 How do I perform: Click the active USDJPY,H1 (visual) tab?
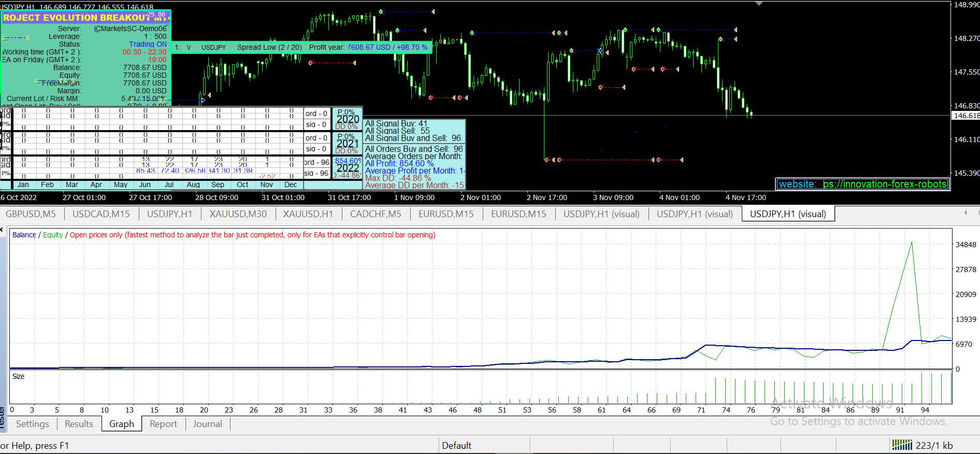788,214
